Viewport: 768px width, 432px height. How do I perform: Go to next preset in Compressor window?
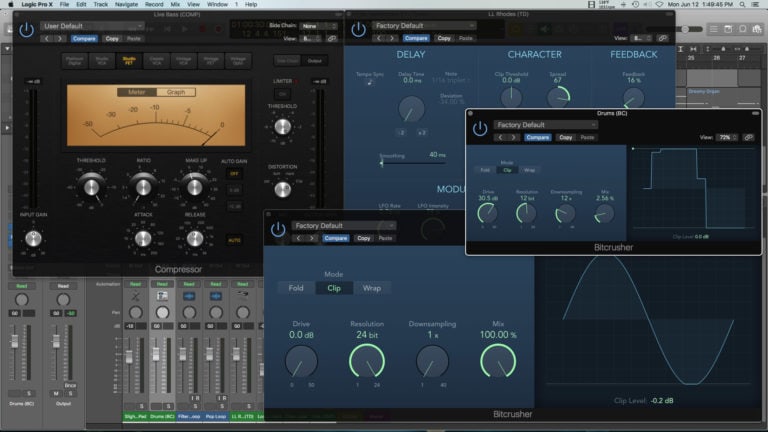point(60,39)
